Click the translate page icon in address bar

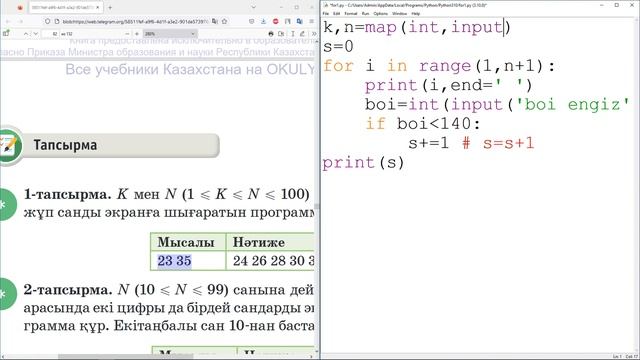click(x=215, y=21)
